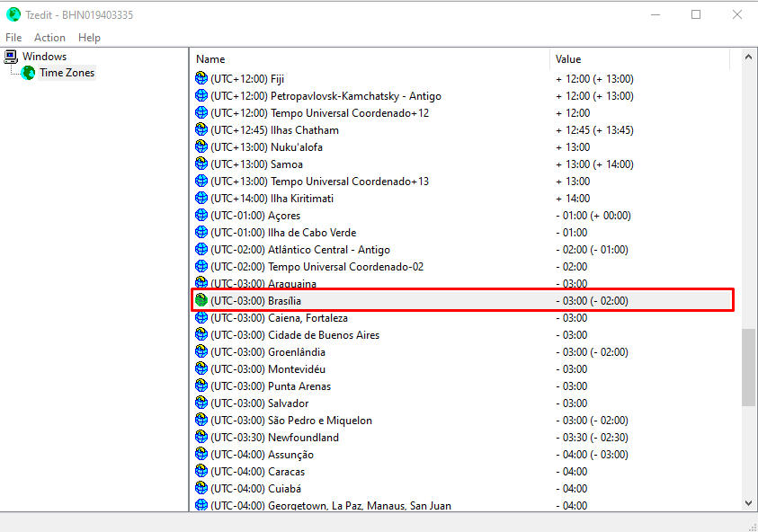
Task: Select the Windows root tree node
Action: (45, 57)
